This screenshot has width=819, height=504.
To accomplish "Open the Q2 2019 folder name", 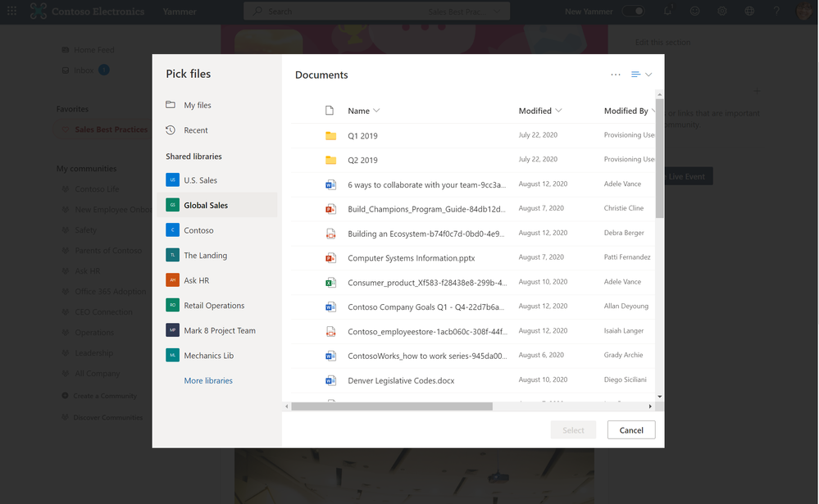I will coord(362,161).
